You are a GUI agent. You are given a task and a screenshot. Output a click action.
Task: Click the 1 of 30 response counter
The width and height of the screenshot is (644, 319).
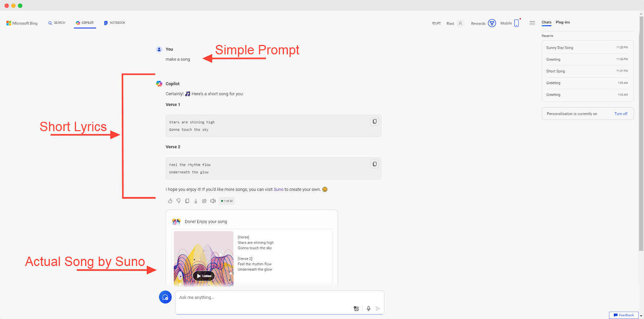click(x=227, y=201)
